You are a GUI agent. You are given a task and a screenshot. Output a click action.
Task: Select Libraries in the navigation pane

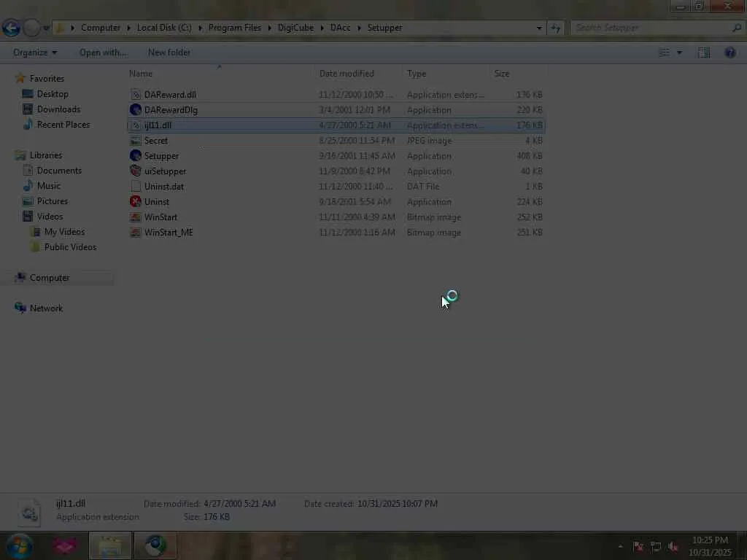[46, 155]
